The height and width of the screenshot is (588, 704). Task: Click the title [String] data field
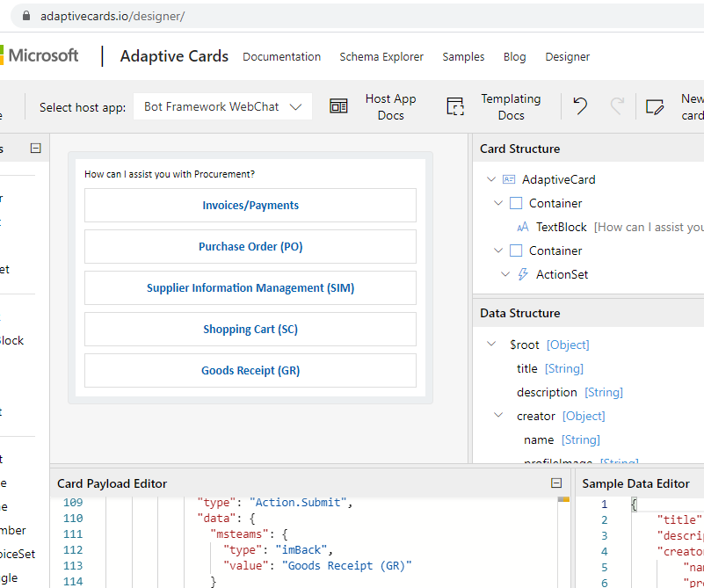(x=550, y=368)
